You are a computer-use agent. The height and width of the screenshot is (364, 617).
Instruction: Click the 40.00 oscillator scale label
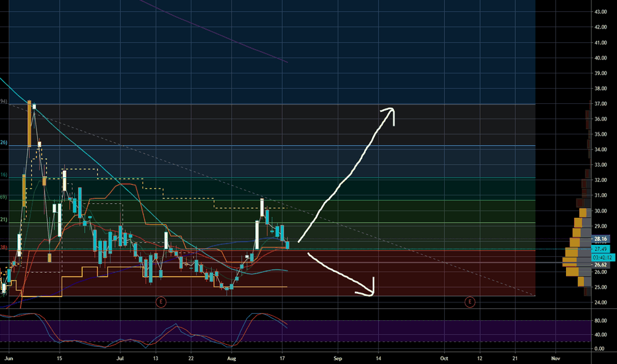point(600,335)
